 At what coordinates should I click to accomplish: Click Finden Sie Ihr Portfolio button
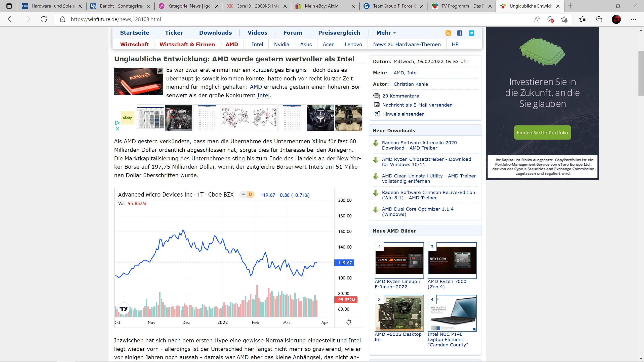pyautogui.click(x=542, y=132)
